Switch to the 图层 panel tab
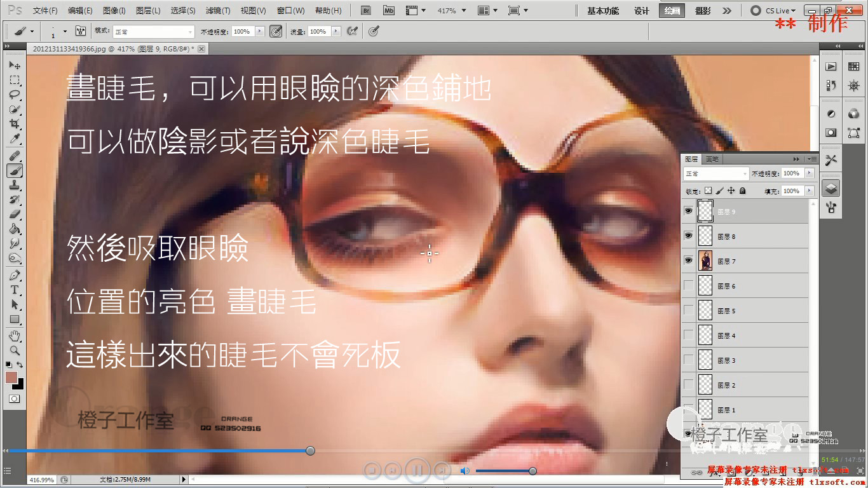 [691, 159]
